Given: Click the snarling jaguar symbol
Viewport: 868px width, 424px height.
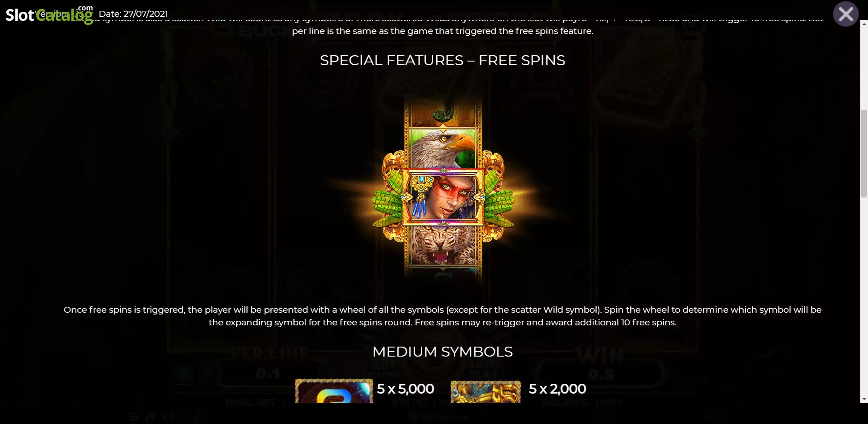Looking at the screenshot, I should point(443,245).
